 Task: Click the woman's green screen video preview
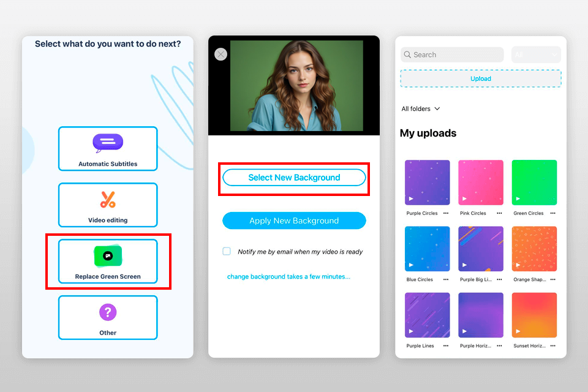296,86
